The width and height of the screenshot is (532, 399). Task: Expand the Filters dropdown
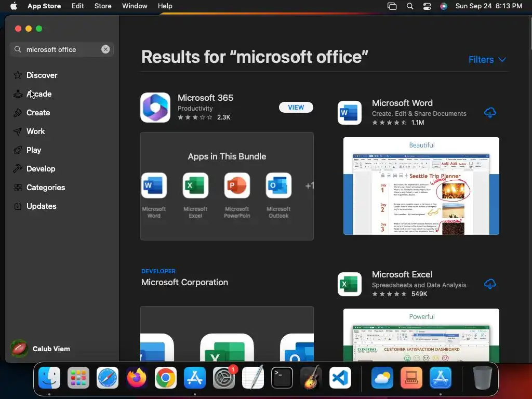click(487, 60)
